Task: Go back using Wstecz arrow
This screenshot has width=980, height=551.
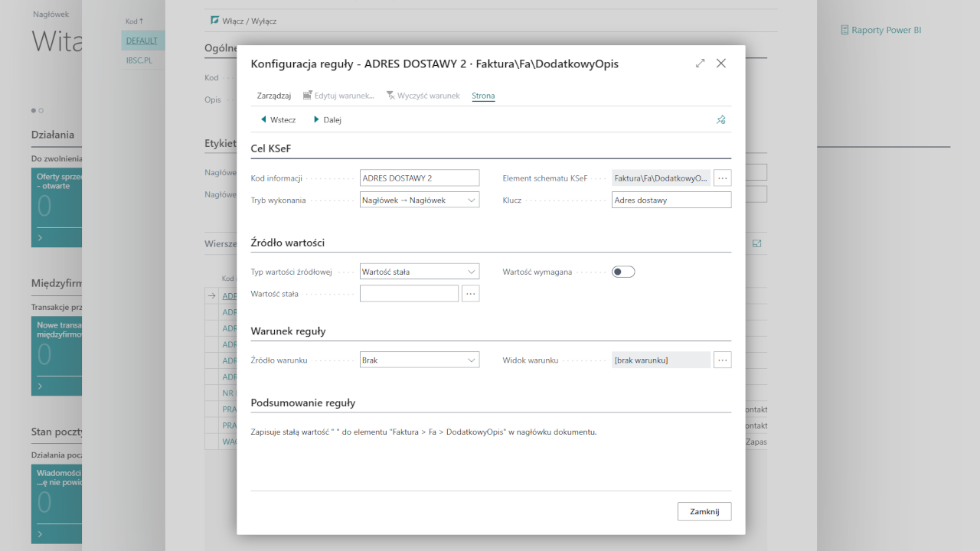Action: (278, 119)
